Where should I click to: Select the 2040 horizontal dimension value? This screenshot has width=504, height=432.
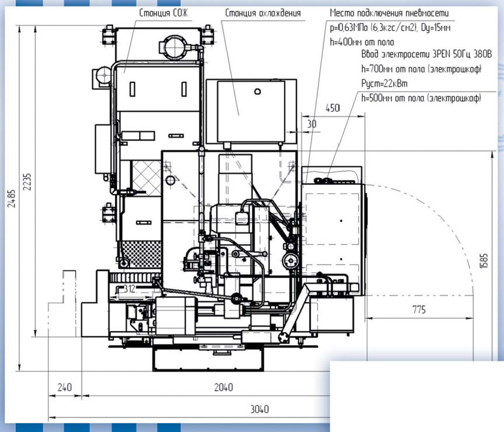click(x=223, y=387)
